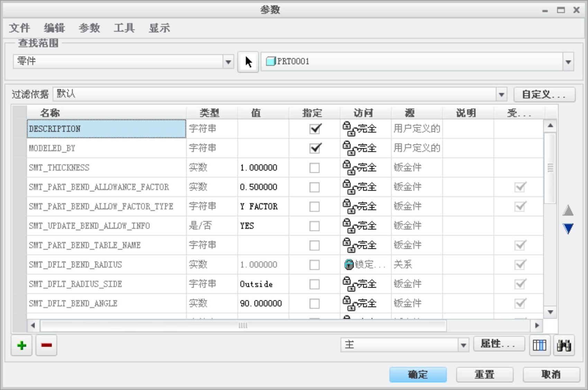Click the red minus delete parameter icon
The width and height of the screenshot is (588, 390).
click(46, 345)
